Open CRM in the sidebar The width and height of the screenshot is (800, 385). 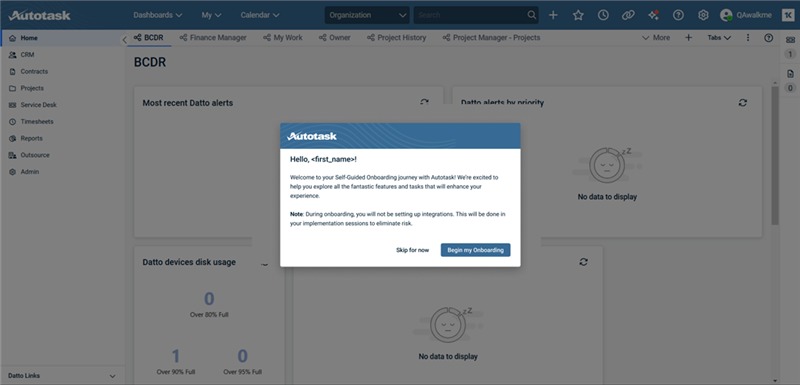tap(62, 55)
